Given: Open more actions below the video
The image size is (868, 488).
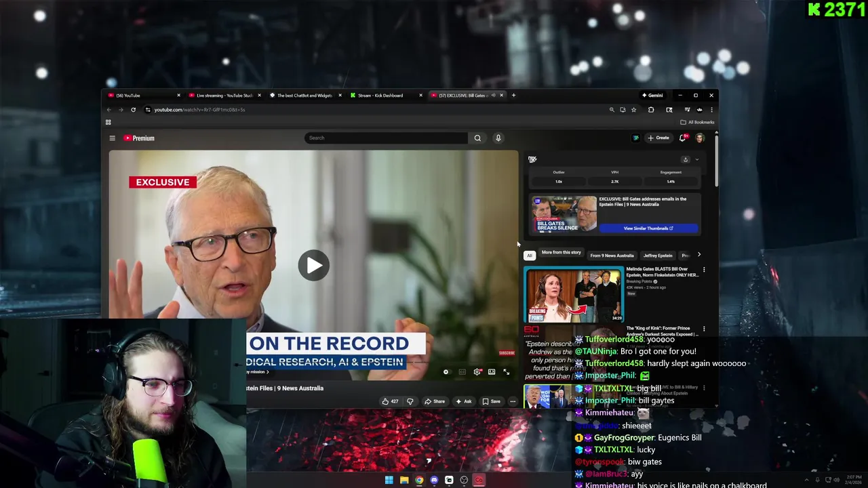Looking at the screenshot, I should (513, 401).
